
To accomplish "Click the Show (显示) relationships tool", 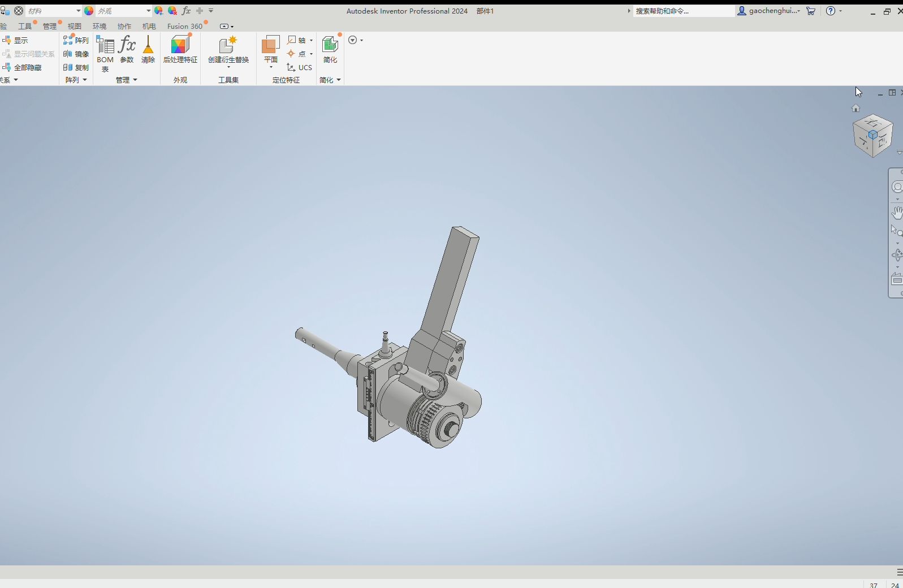I will (x=15, y=40).
